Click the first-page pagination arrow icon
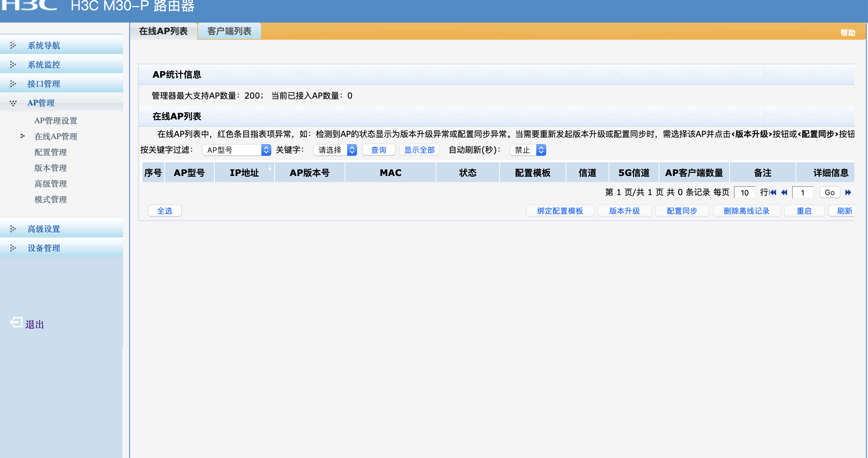Screen dimensions: 868x458 [773, 192]
